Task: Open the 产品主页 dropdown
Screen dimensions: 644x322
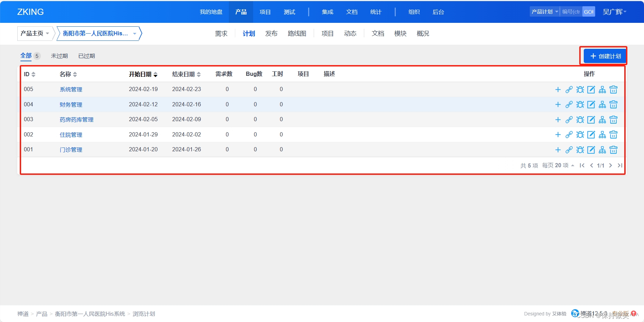Action: coord(35,34)
